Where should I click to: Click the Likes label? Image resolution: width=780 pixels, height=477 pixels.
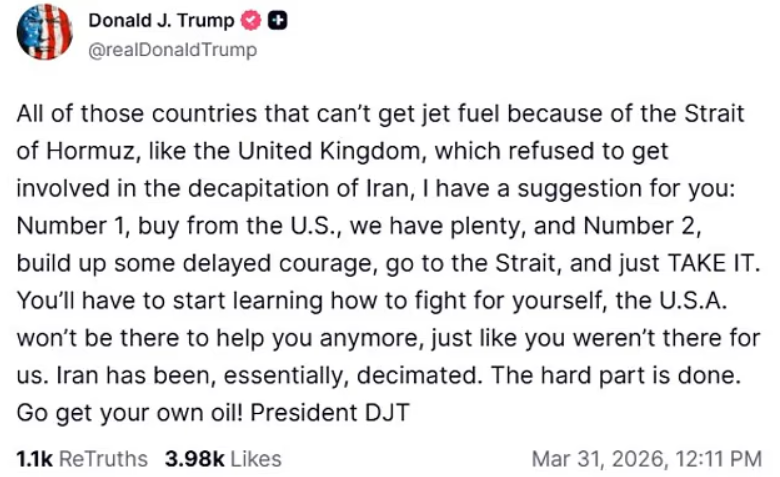[x=256, y=459]
